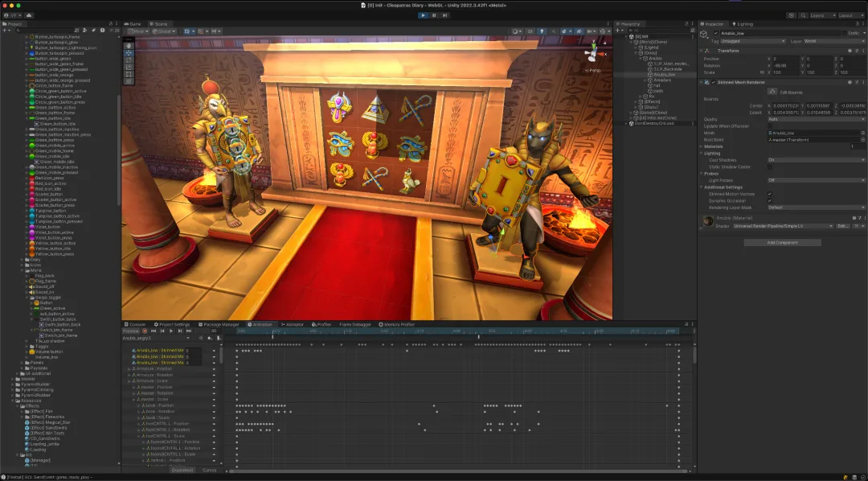Screen dimensions: 868x481
Task: Toggle scene lighting lightbulb icon
Action: click(542, 31)
